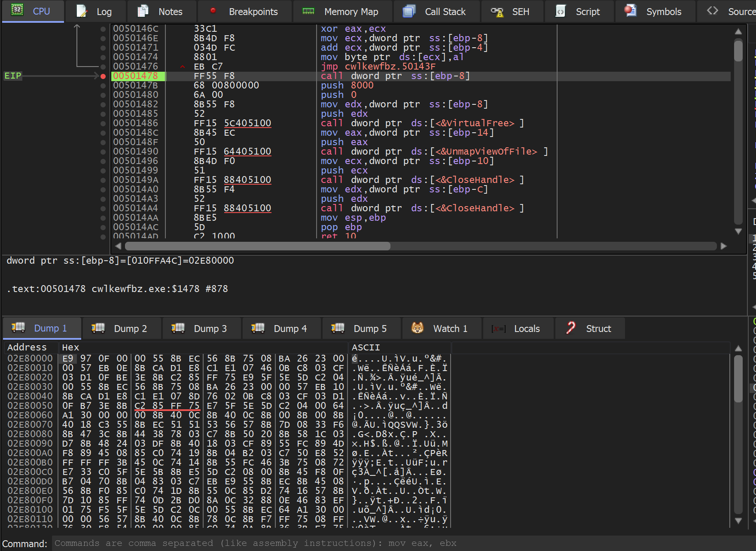Screen dimensions: 756x551
Task: Click the Call Stack tab icon
Action: coord(409,11)
